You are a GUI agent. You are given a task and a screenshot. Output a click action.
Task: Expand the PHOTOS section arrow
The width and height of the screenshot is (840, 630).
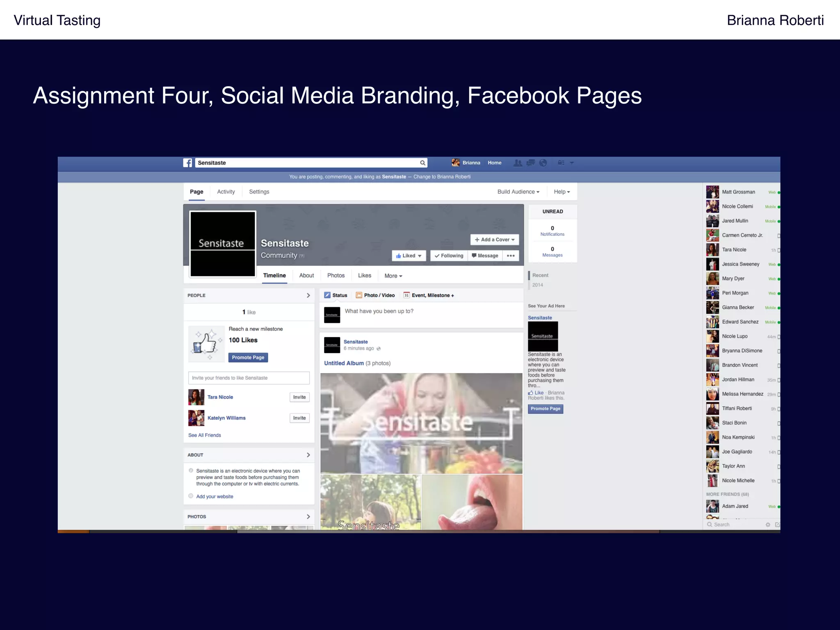click(308, 517)
